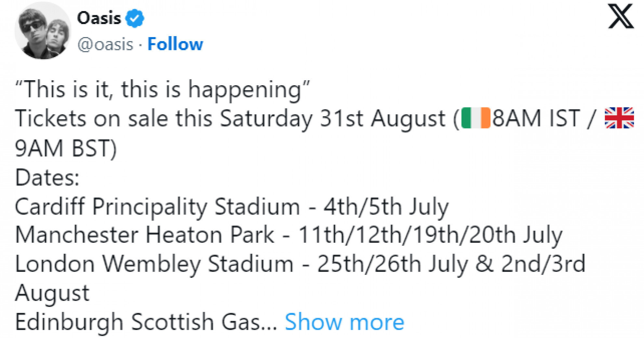The height and width of the screenshot is (338, 644).
Task: Click the truncated "Edinburgh Scottish Gas" text
Action: point(137,322)
